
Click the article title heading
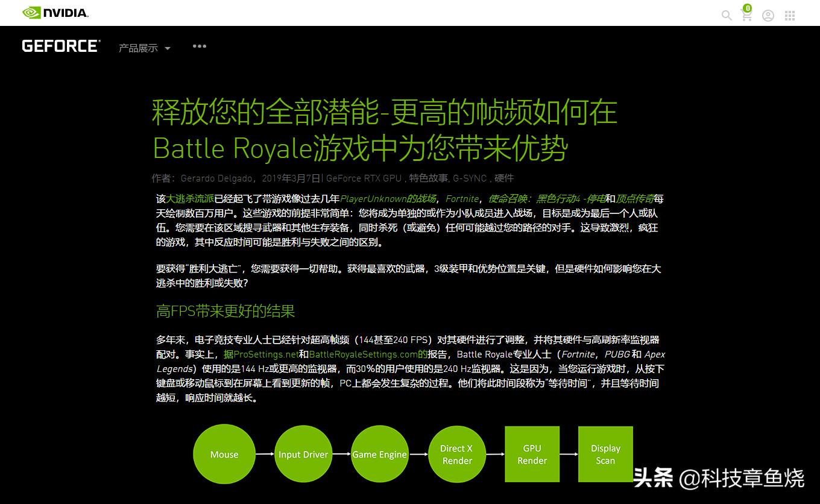point(385,131)
